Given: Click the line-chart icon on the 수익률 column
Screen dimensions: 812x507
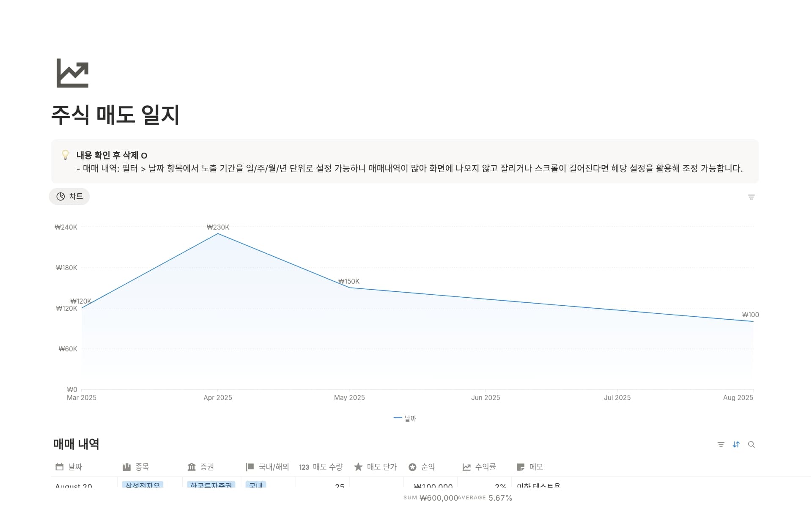Looking at the screenshot, I should coord(466,467).
